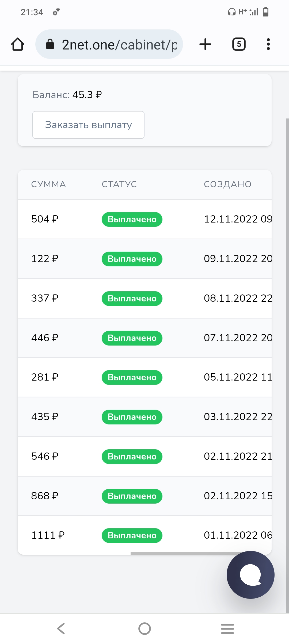Open the chat support bubble
This screenshot has height=644, width=289.
[x=250, y=575]
